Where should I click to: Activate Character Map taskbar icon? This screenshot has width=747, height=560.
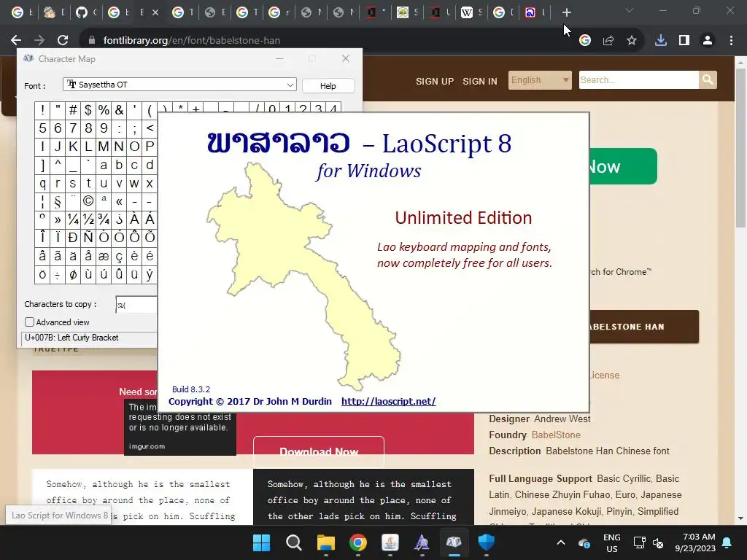(x=454, y=542)
